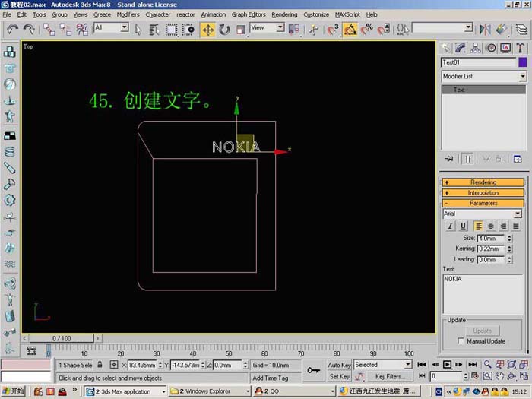Expand the Interpolation rollout
Image resolution: width=532 pixels, height=399 pixels.
[483, 193]
